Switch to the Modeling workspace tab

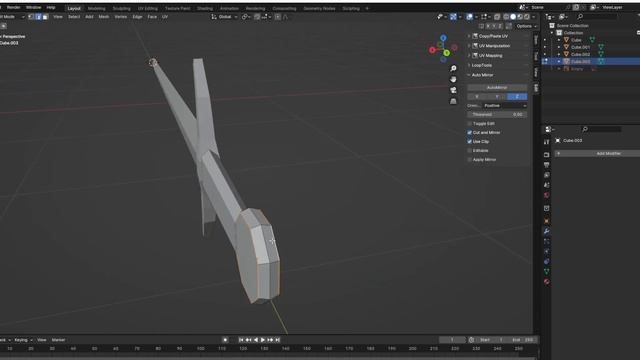97,8
